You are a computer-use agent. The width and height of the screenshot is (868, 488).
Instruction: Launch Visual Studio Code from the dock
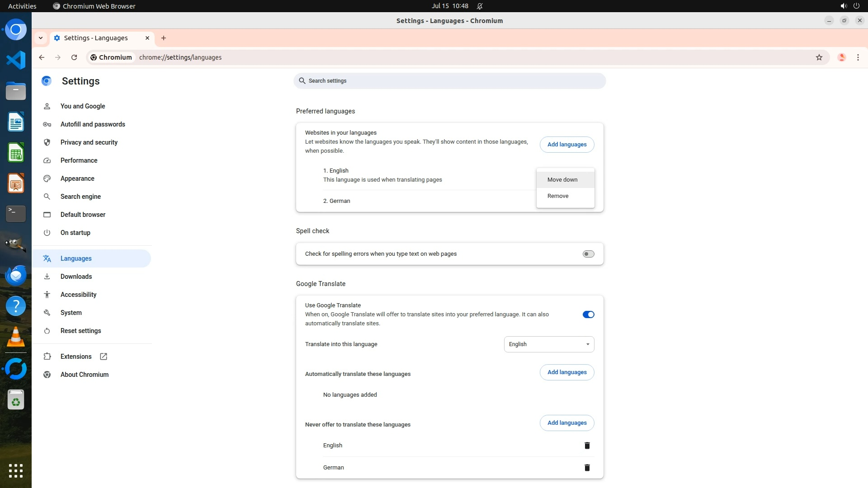[16, 60]
